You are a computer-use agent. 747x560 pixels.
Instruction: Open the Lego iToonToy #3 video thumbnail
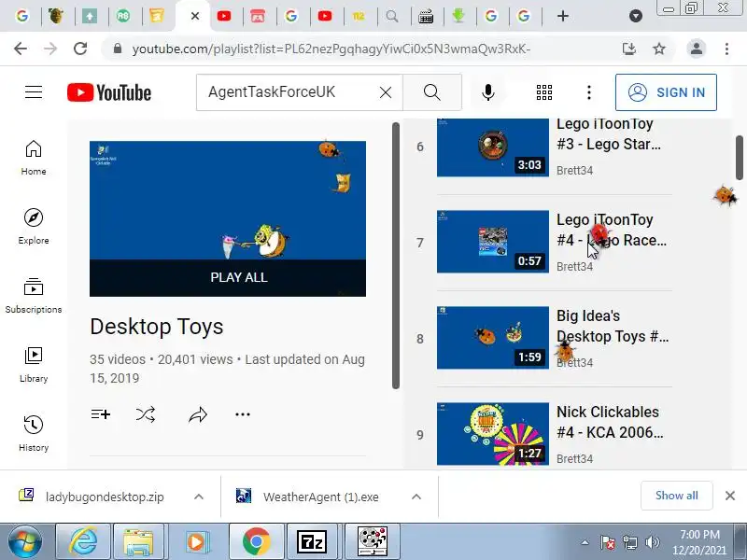[493, 147]
